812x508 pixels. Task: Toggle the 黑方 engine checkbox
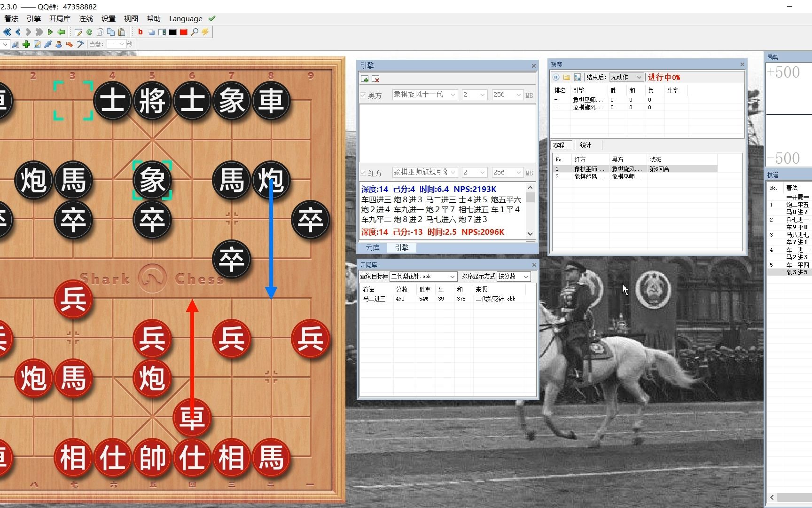click(x=363, y=95)
